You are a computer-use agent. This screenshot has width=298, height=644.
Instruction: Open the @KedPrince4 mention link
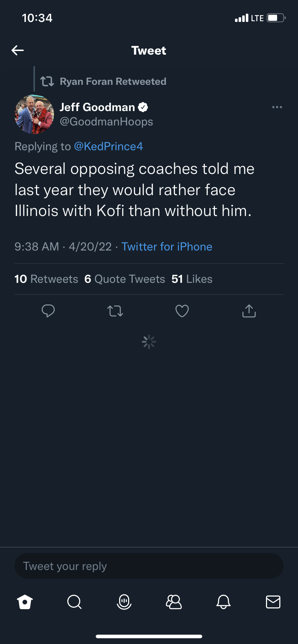click(108, 146)
